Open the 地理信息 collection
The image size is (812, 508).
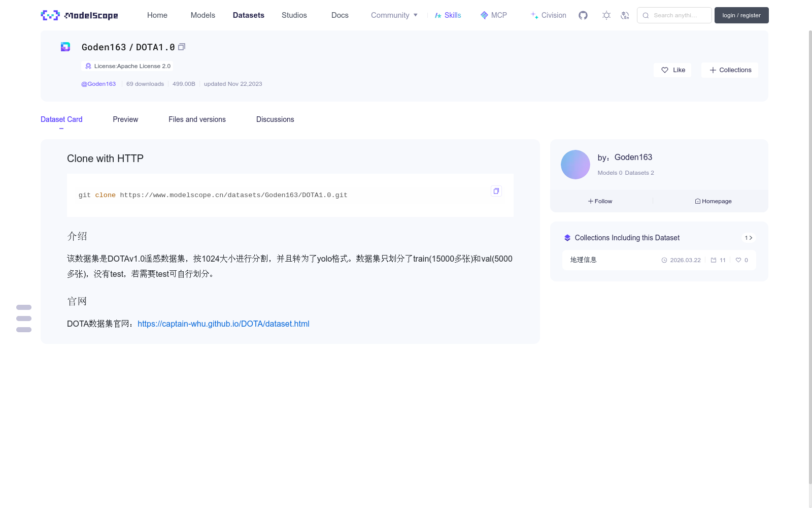coord(659,260)
